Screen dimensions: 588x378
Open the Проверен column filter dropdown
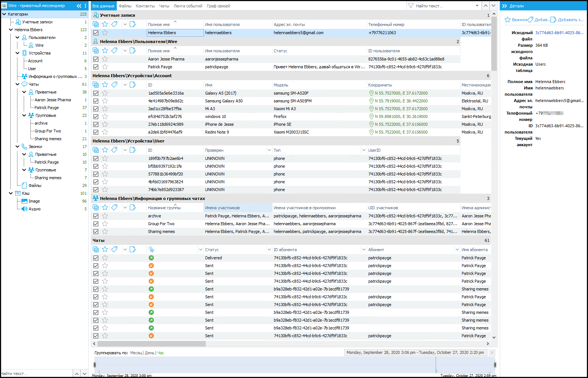[x=269, y=150]
